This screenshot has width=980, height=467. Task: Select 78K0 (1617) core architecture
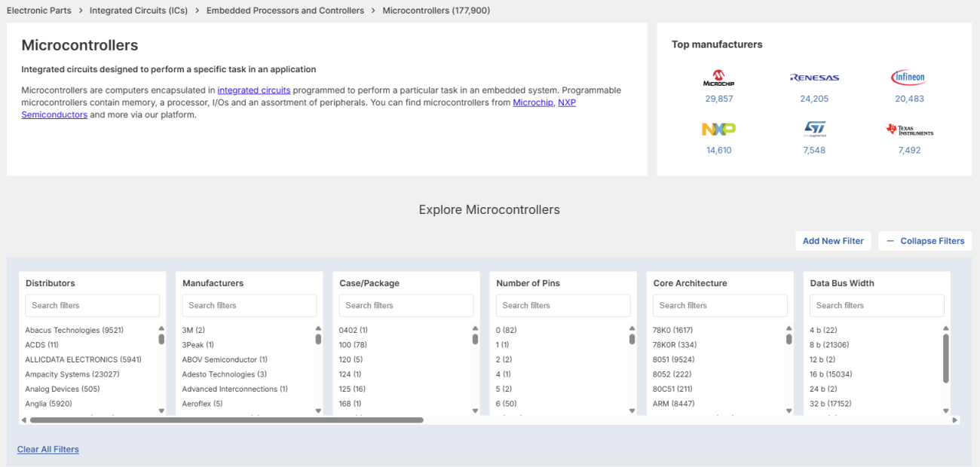(672, 330)
